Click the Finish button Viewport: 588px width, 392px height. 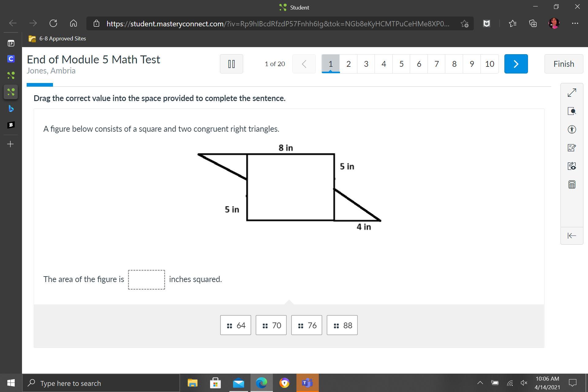563,64
